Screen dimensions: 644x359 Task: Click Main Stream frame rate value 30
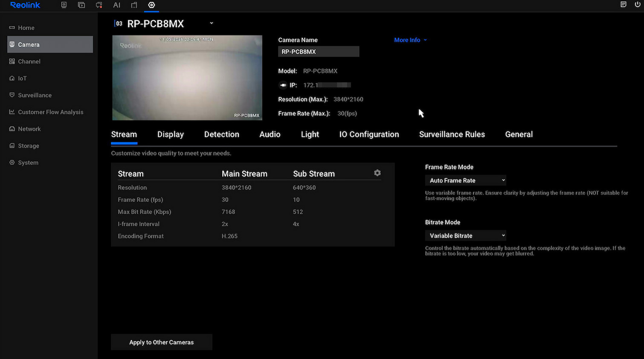click(225, 200)
